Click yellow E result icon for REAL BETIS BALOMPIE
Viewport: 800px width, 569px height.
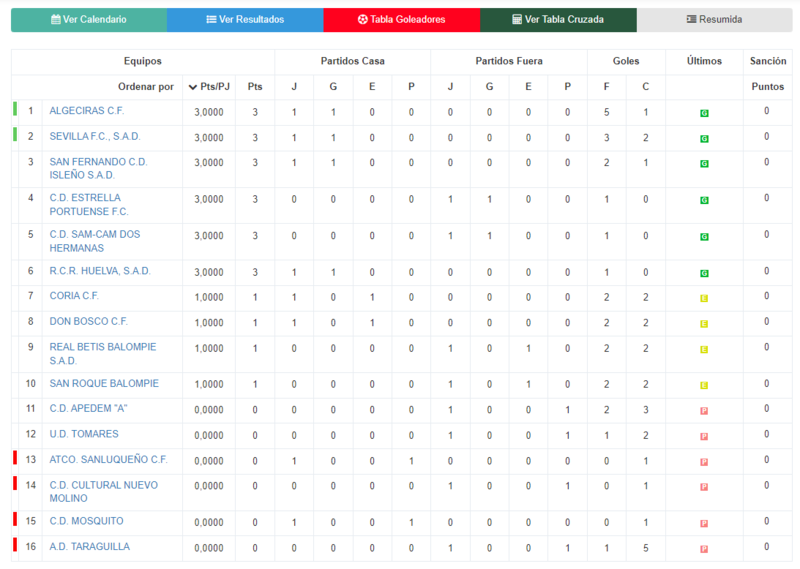[704, 350]
